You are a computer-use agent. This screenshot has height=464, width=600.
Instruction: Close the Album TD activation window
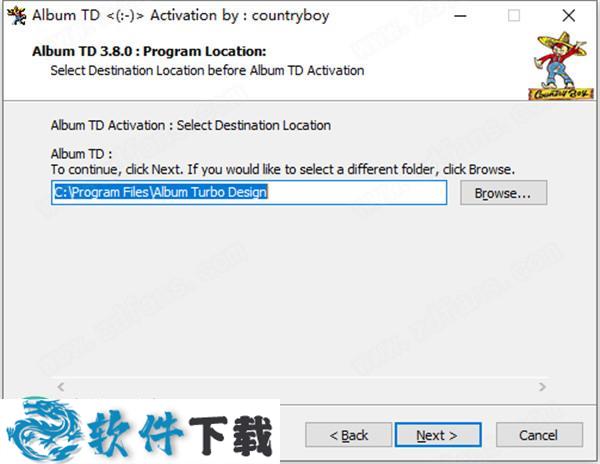[569, 16]
